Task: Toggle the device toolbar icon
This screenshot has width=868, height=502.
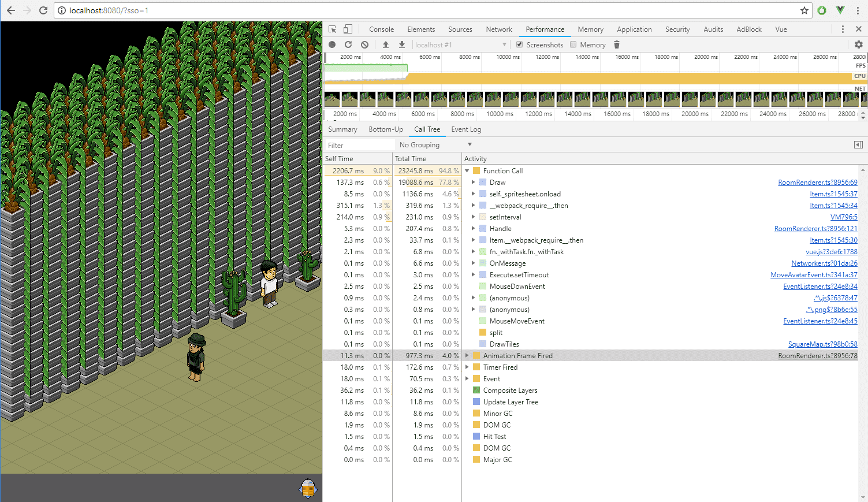Action: pyautogui.click(x=348, y=29)
